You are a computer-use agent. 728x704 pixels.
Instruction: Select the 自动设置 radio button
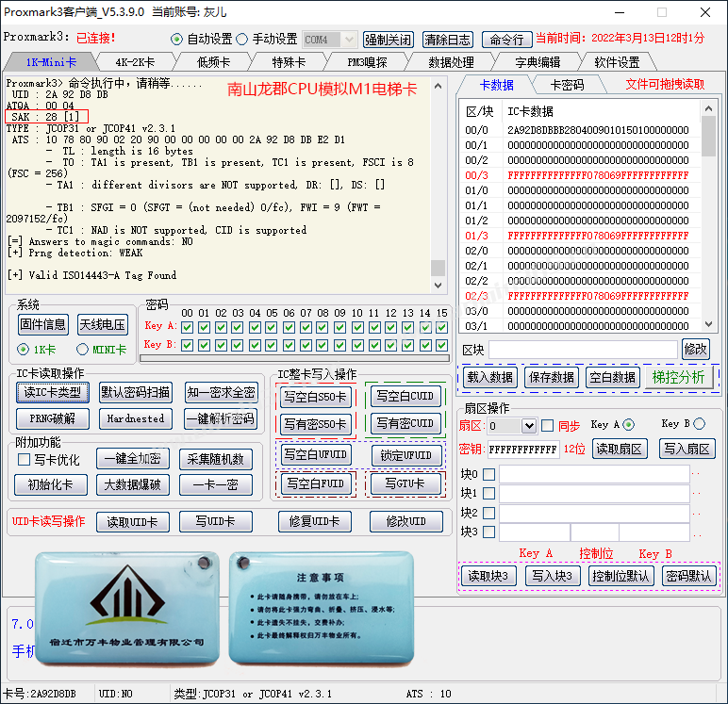[x=176, y=40]
